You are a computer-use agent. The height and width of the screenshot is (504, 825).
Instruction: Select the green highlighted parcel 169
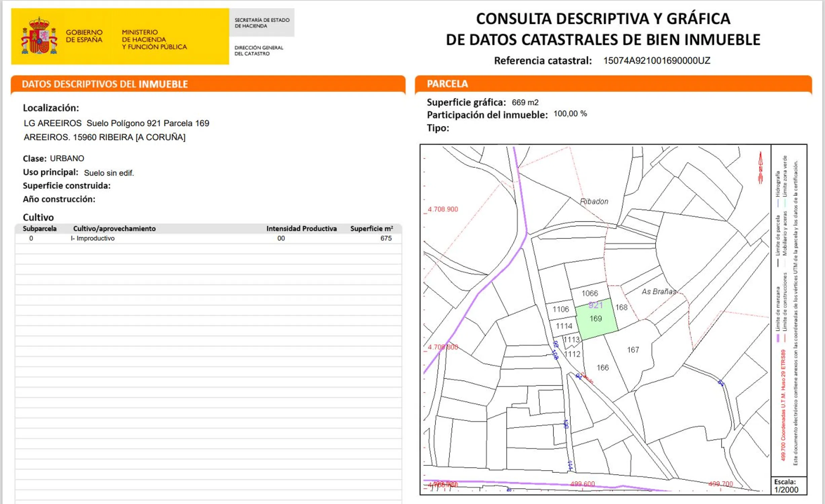point(597,319)
